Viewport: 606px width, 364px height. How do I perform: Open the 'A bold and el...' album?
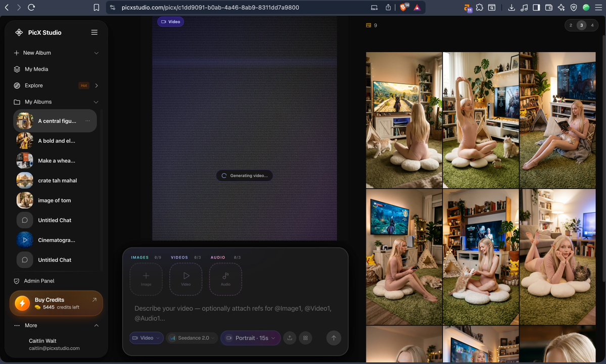point(55,141)
